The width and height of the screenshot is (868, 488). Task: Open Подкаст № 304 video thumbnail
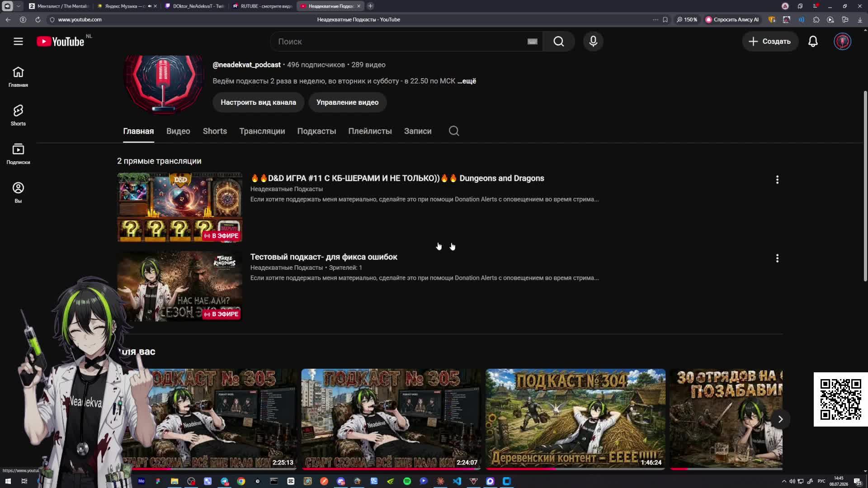576,419
